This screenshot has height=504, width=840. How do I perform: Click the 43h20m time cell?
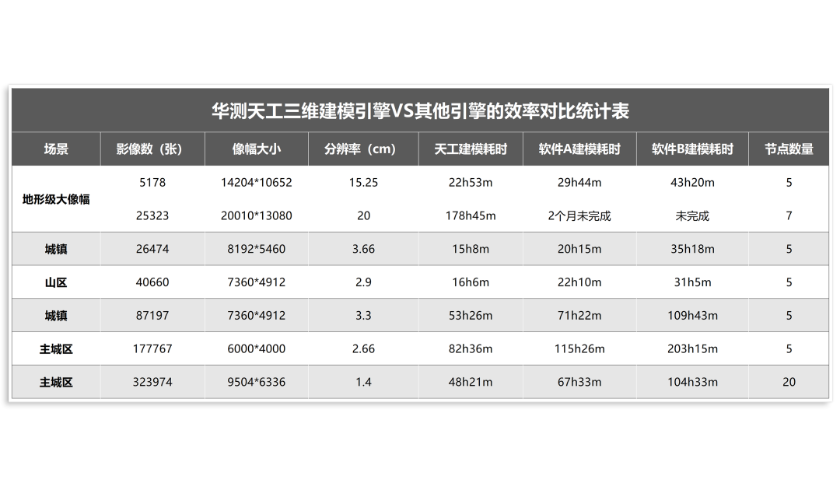click(x=692, y=183)
